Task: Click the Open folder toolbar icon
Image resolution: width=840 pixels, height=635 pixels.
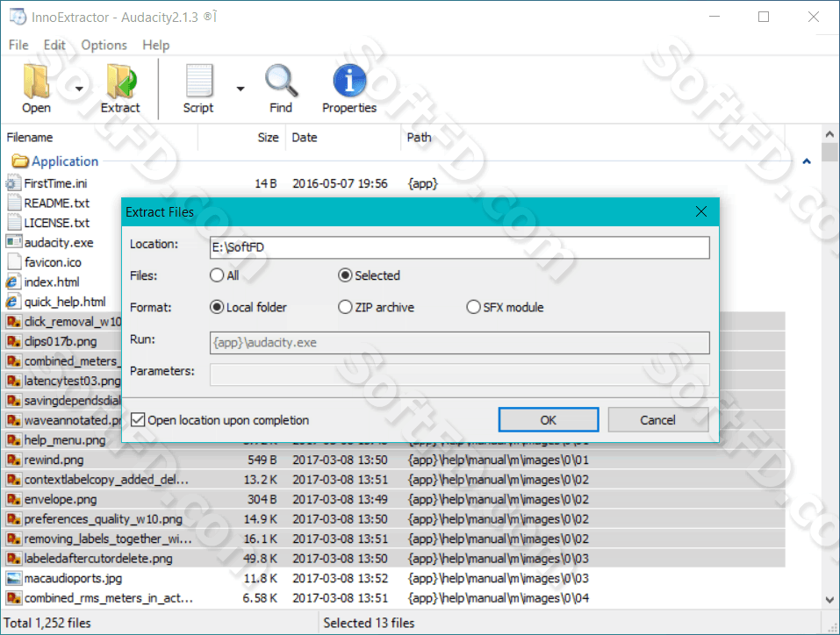Action: pos(37,81)
